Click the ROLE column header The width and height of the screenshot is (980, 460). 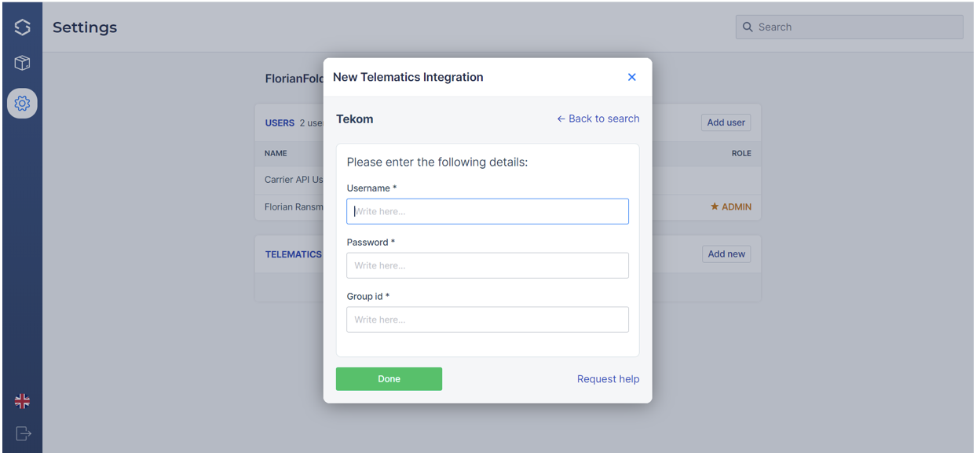point(741,154)
